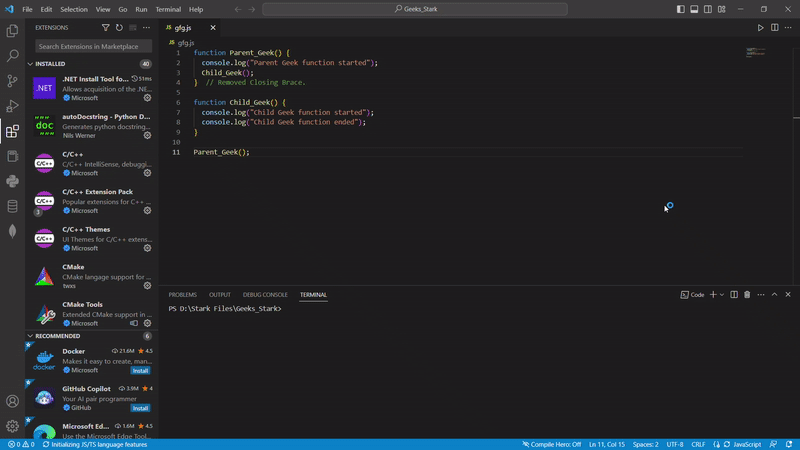This screenshot has width=800, height=450.
Task: Toggle Compile Hero: Off in status bar
Action: pos(551,444)
